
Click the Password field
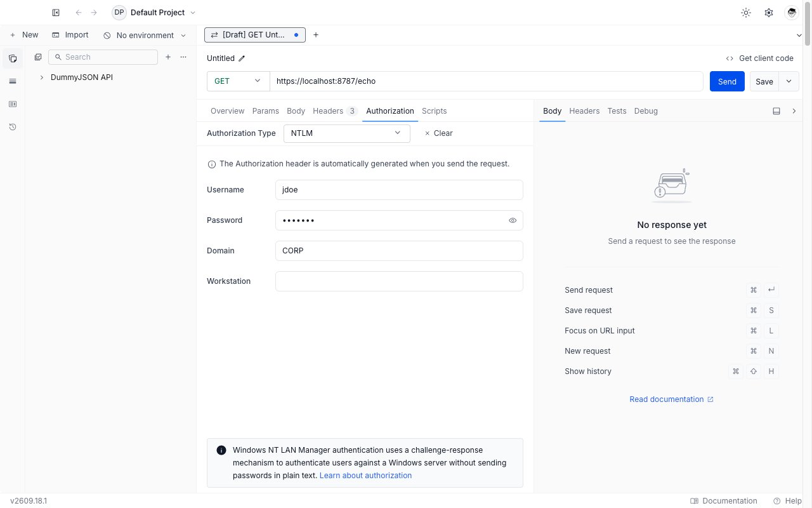399,220
